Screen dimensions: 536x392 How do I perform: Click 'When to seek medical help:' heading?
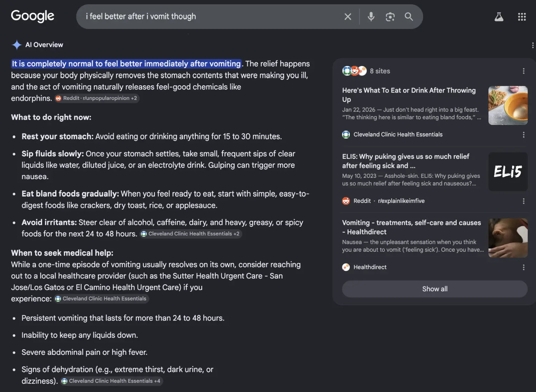pos(62,253)
